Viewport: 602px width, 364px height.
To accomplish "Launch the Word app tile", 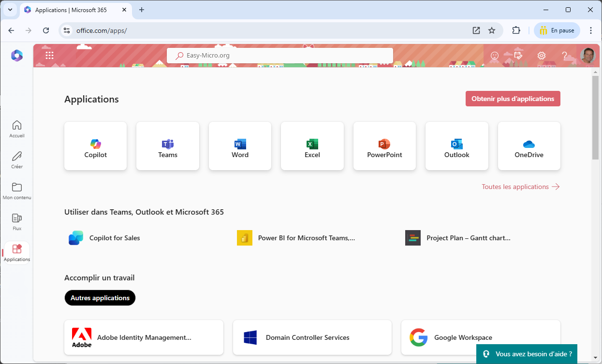I will click(240, 146).
